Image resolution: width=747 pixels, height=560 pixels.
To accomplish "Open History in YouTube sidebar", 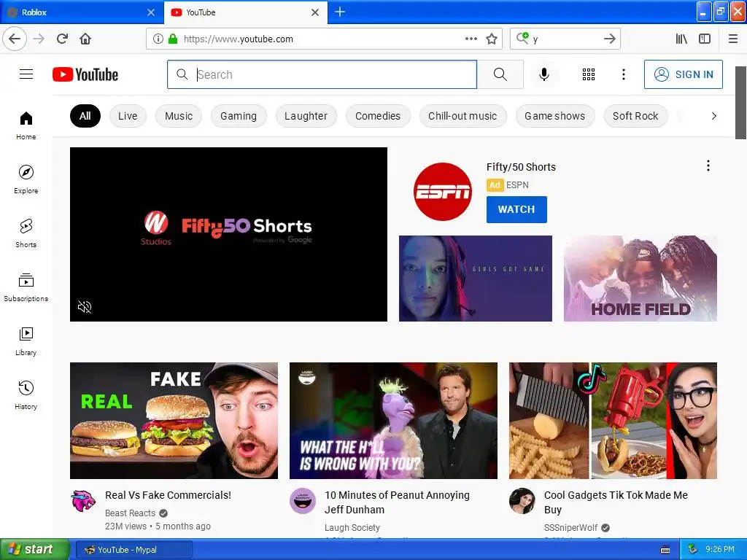I will coord(26,395).
